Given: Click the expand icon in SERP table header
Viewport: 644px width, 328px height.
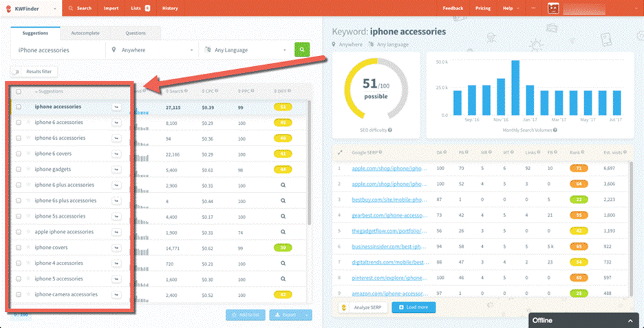Looking at the screenshot, I should (339, 152).
